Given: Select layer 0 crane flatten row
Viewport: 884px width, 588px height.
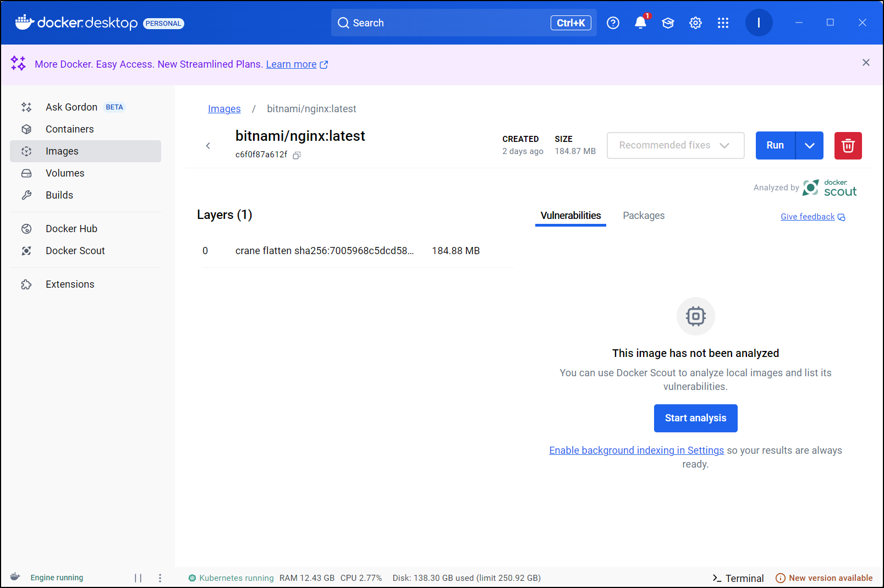Looking at the screenshot, I should 358,251.
